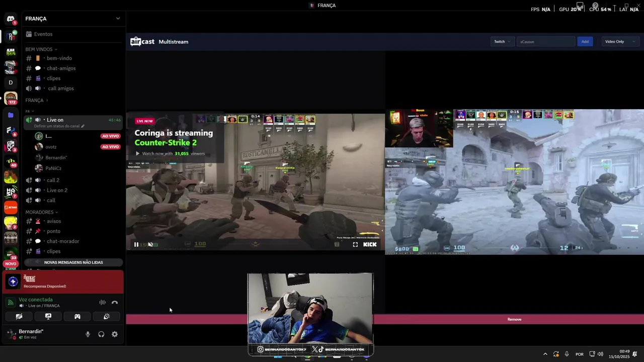The height and width of the screenshot is (362, 644).
Task: Unmute the Kick stream volume icon
Action: 150,244
